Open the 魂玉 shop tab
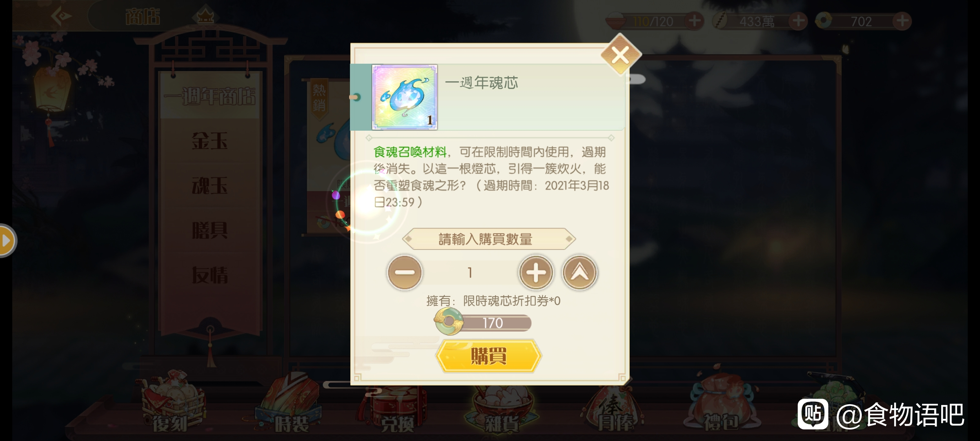Screen dimensions: 980x441 (209, 186)
